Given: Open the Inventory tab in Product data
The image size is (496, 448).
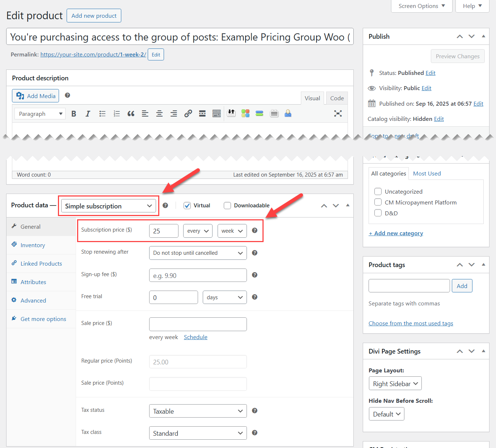Looking at the screenshot, I should (33, 245).
